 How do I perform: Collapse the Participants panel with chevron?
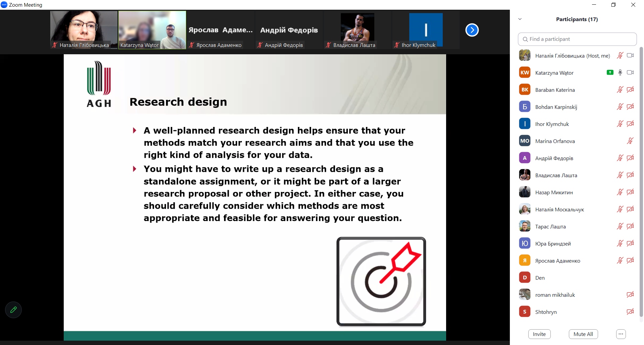(x=520, y=19)
